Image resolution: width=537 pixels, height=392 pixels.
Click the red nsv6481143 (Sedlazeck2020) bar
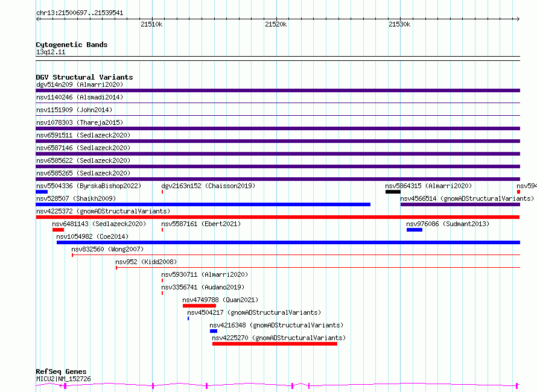click(58, 230)
